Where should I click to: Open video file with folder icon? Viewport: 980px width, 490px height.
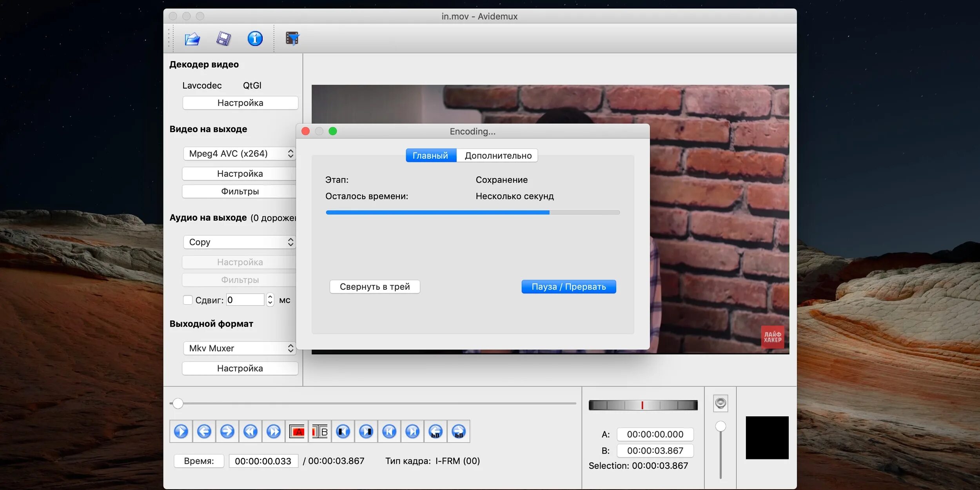click(192, 39)
